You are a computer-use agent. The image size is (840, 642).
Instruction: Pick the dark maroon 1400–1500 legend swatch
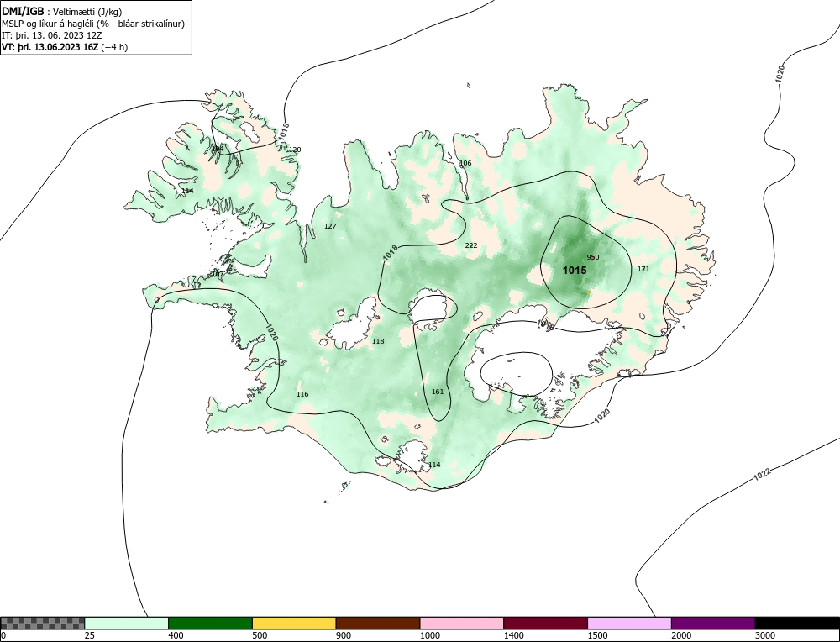point(545,623)
